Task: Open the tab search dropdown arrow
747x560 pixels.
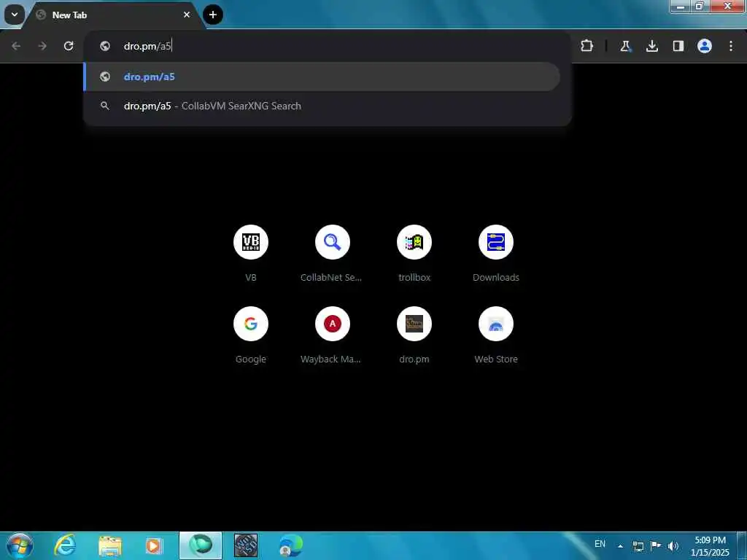Action: 15,15
